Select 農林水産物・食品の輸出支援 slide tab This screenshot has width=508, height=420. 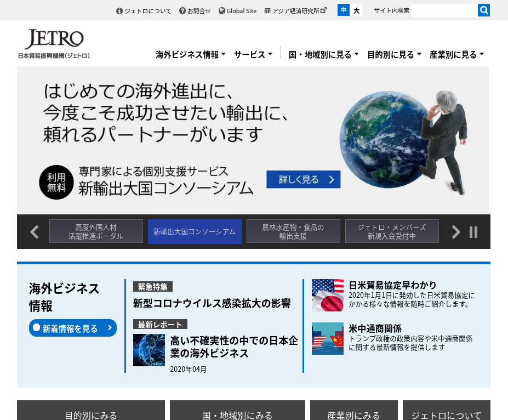[293, 231]
